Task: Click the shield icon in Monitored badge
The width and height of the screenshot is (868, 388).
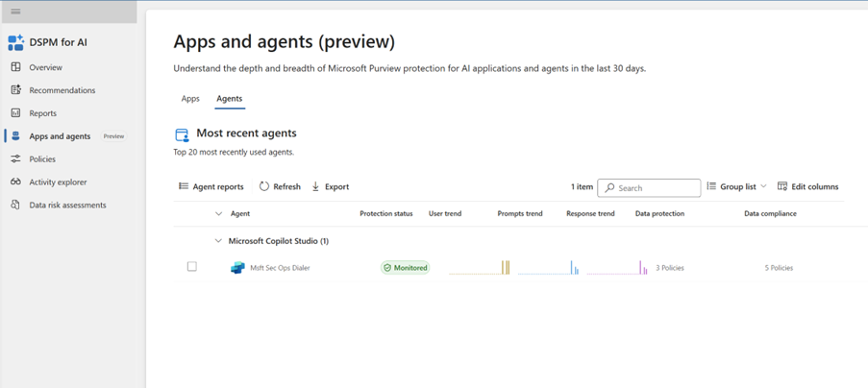Action: click(x=387, y=268)
